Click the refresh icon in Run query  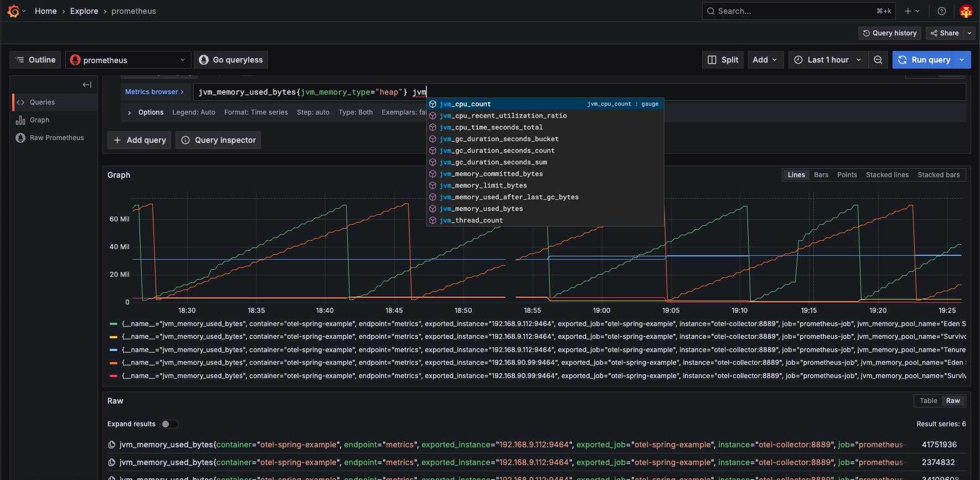902,60
